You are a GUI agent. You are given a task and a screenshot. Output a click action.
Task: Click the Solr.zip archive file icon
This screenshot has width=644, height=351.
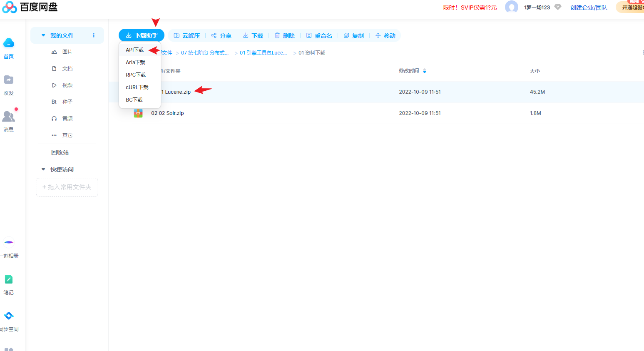point(138,113)
